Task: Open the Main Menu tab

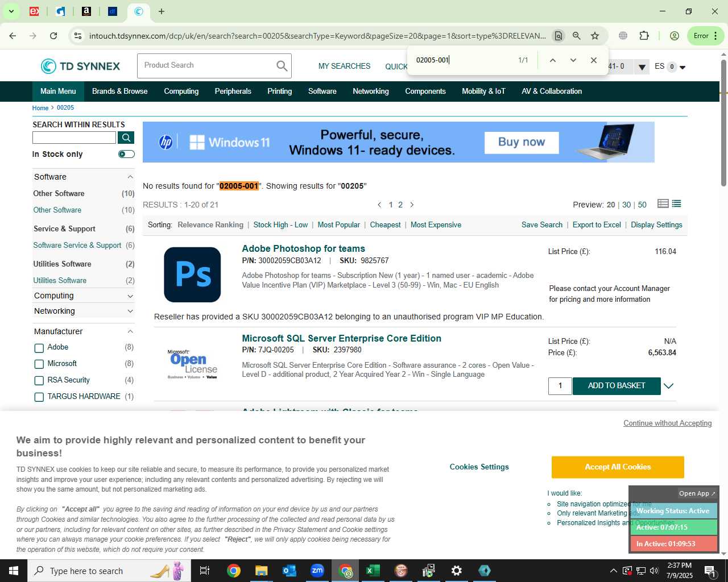Action: (58, 91)
